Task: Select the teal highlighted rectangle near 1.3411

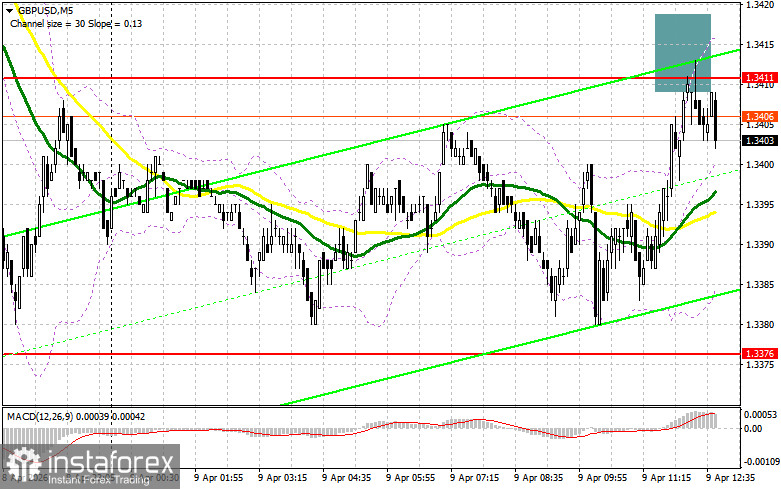Action: click(683, 53)
